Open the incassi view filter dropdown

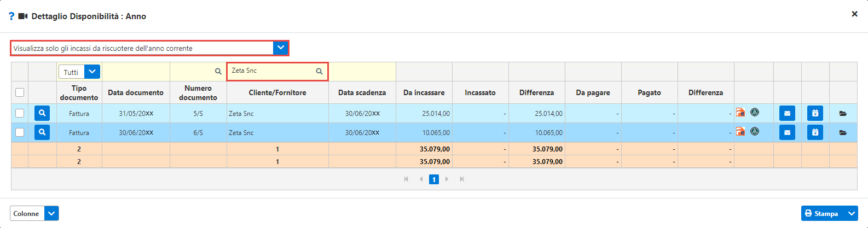pyautogui.click(x=281, y=48)
